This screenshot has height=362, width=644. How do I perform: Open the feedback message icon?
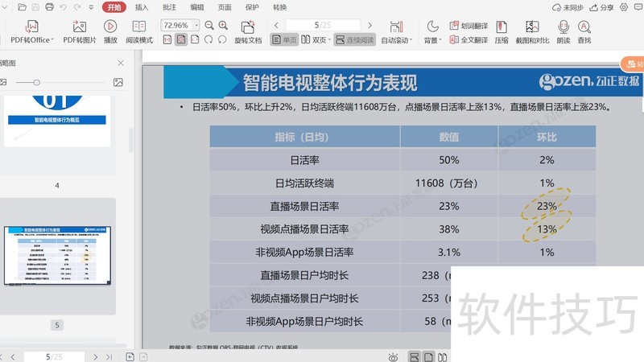(638, 7)
